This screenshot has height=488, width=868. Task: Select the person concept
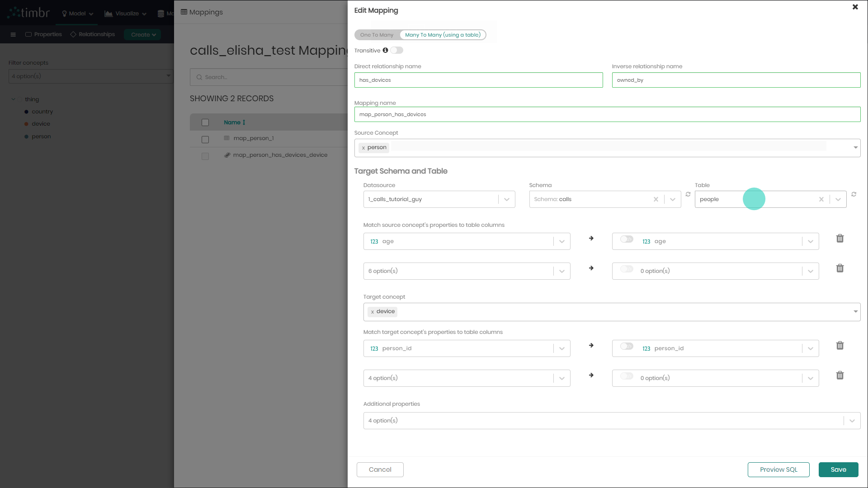[x=41, y=136]
